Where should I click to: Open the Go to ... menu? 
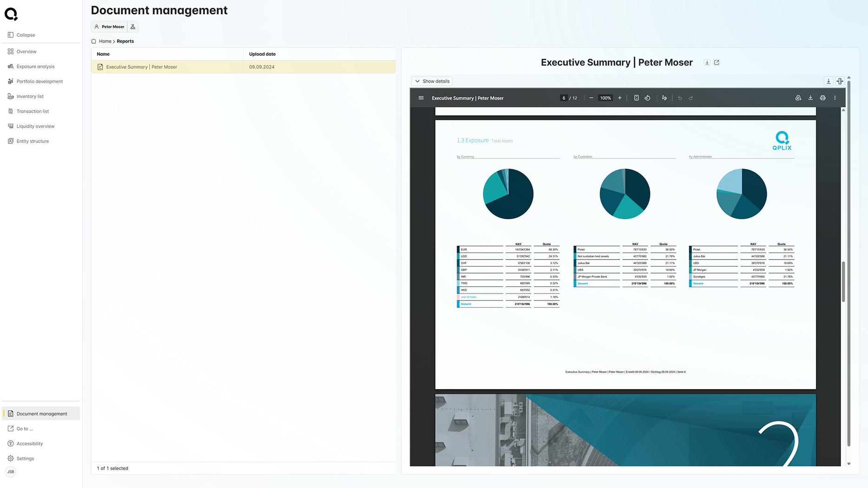(x=20, y=429)
